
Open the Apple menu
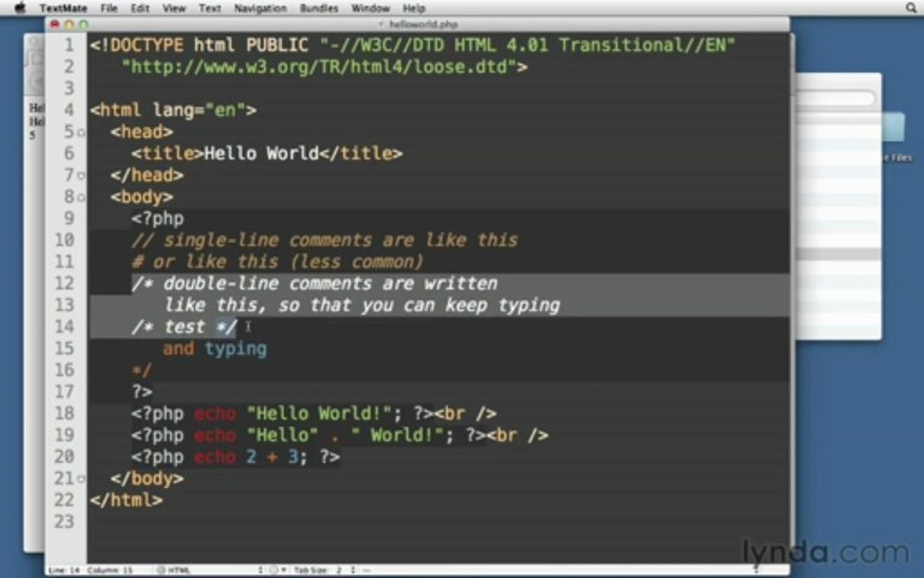click(x=20, y=8)
